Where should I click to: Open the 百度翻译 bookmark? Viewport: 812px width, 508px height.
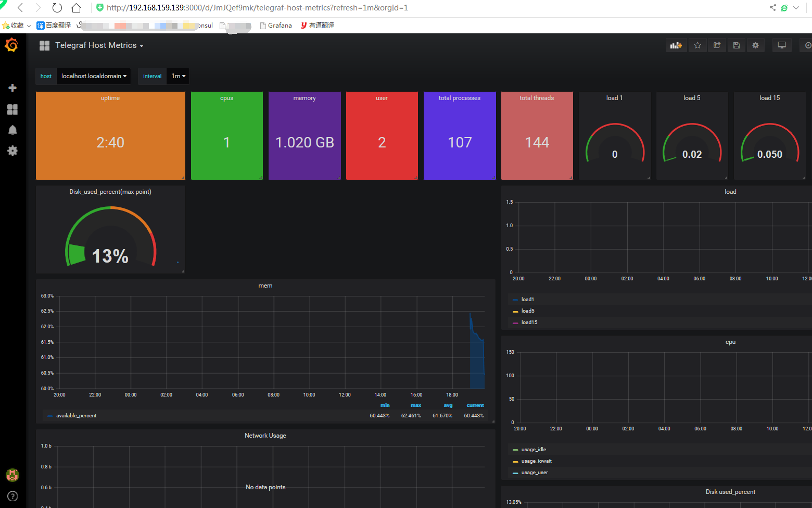point(54,26)
